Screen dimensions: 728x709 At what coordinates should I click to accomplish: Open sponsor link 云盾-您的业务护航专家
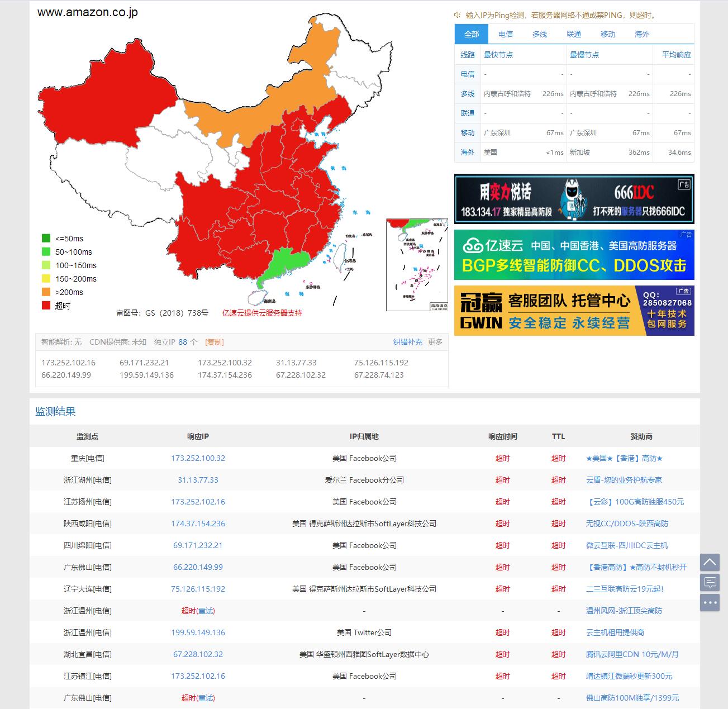(x=624, y=480)
